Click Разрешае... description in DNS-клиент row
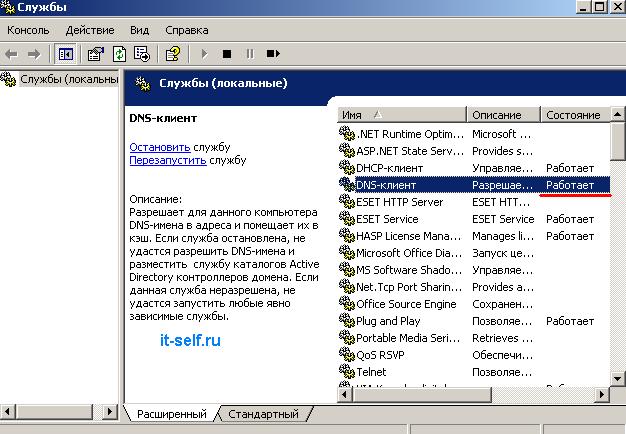 [x=502, y=185]
